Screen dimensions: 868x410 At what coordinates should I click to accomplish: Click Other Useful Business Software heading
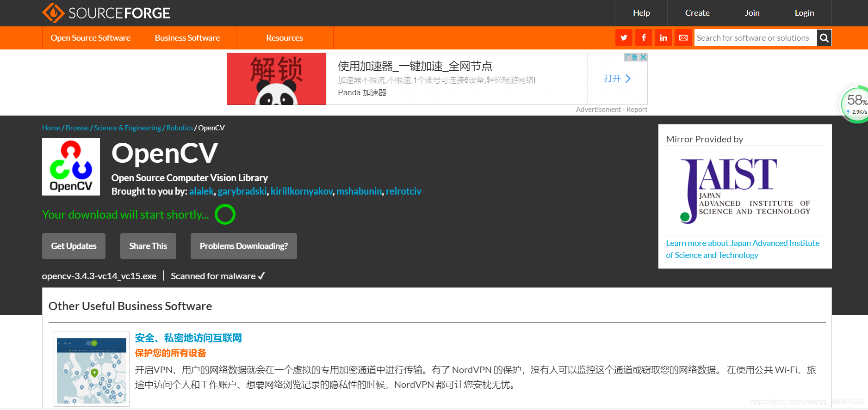coord(130,306)
